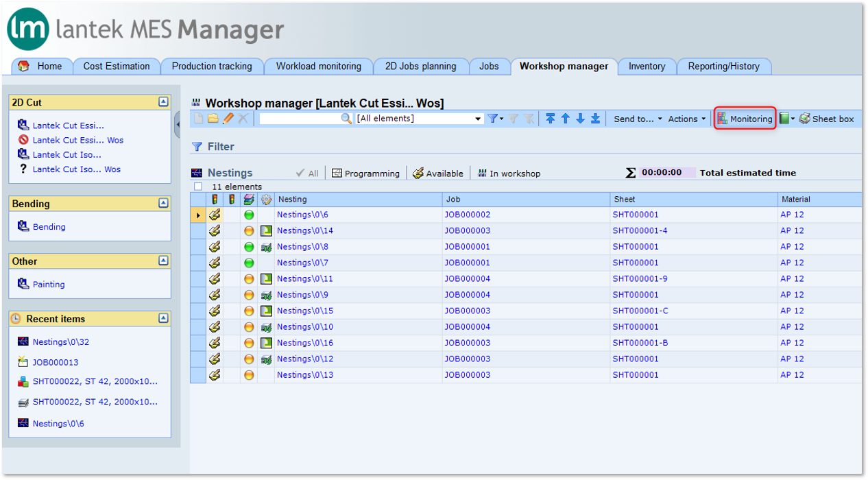
Task: Click the sheet stack column header icon
Action: click(249, 200)
